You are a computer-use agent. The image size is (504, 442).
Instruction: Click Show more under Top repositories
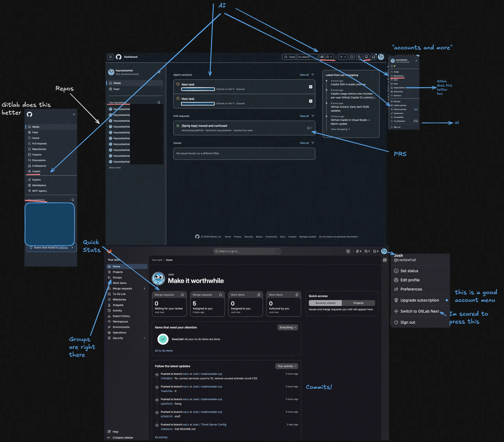coord(115,168)
